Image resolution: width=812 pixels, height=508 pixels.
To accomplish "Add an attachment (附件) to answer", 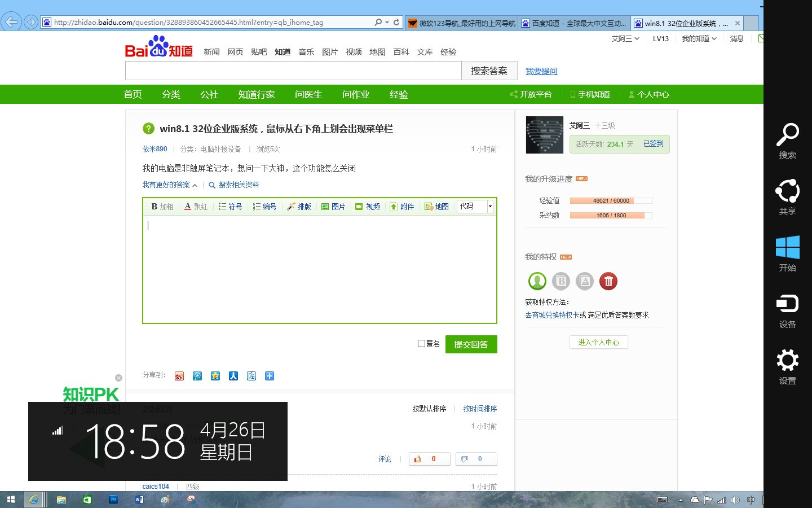I will [x=402, y=207].
